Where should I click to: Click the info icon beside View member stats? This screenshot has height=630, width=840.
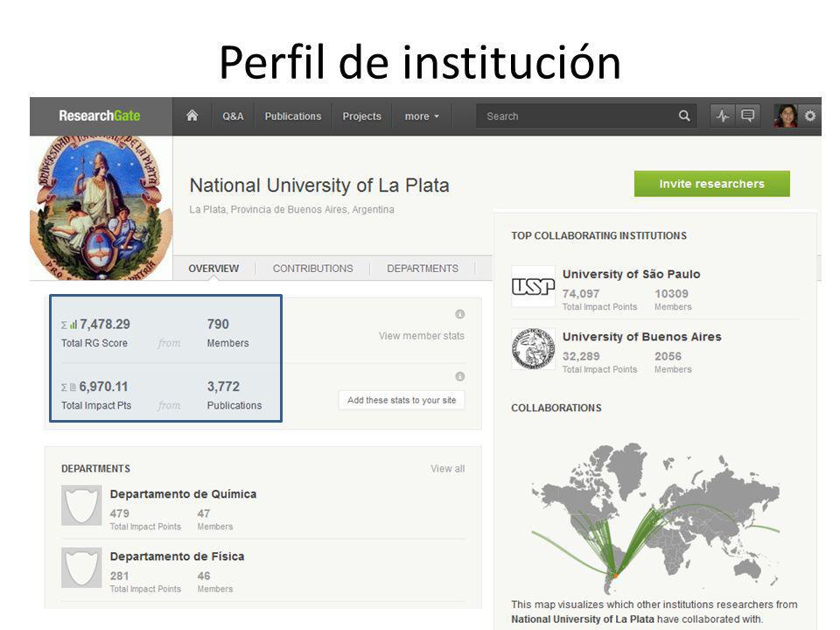[x=459, y=314]
